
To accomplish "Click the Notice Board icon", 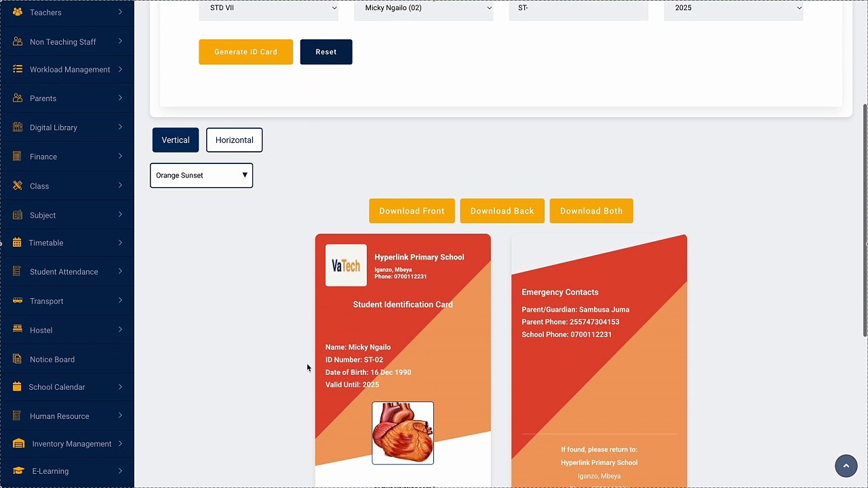I will (18, 359).
